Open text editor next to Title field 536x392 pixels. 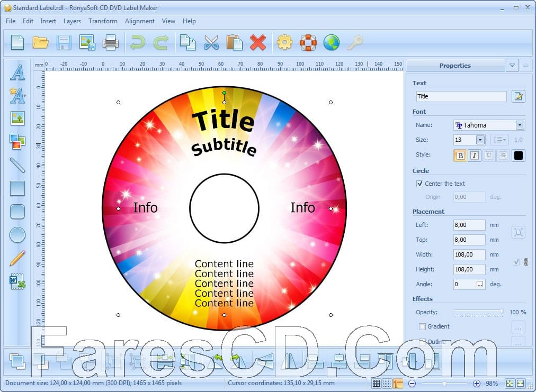(518, 96)
